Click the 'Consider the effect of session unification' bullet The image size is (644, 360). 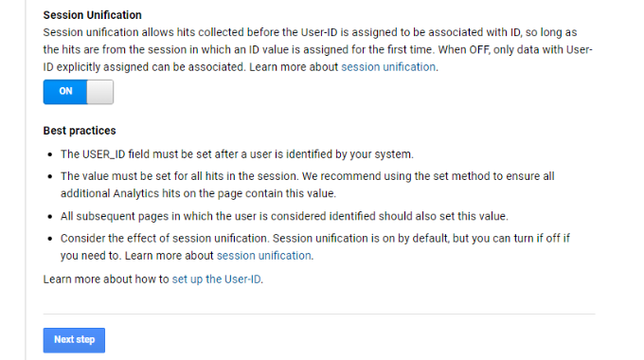[x=315, y=247]
